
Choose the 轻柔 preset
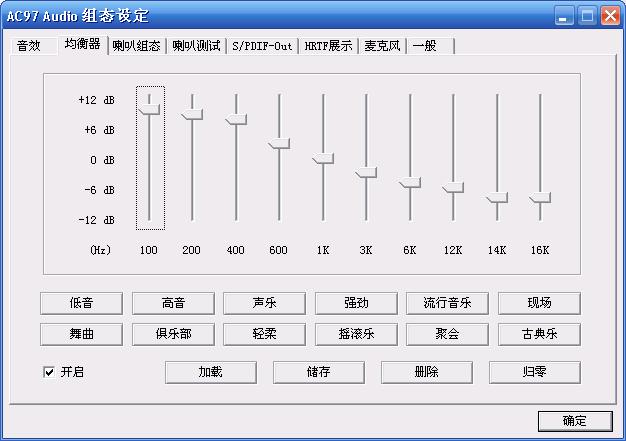coord(264,334)
